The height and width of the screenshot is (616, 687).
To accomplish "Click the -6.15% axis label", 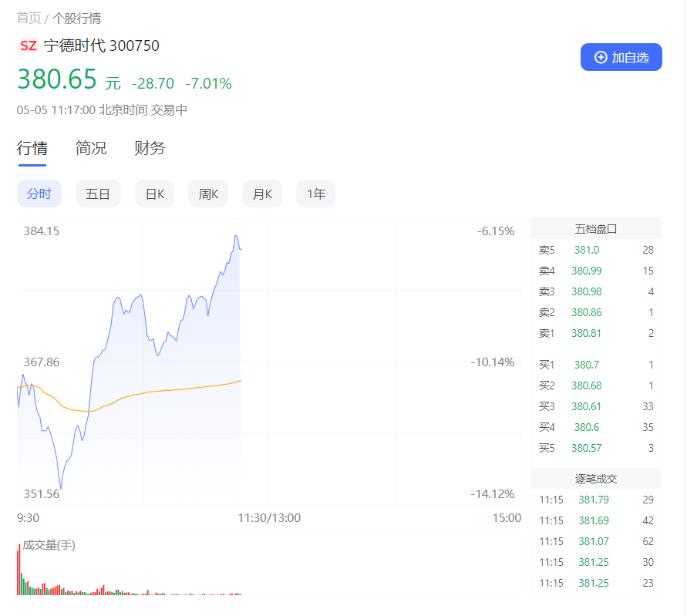I will tap(496, 231).
